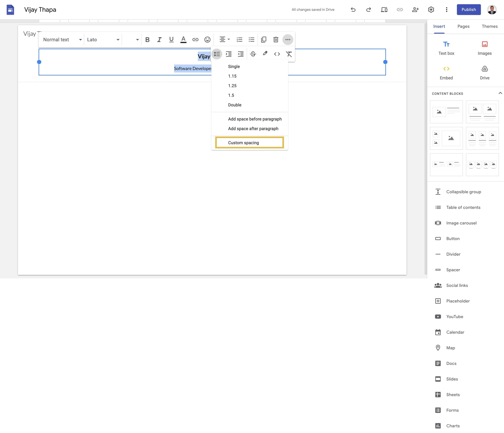The height and width of the screenshot is (433, 504).
Task: Delete the text box with trash icon
Action: tap(276, 40)
